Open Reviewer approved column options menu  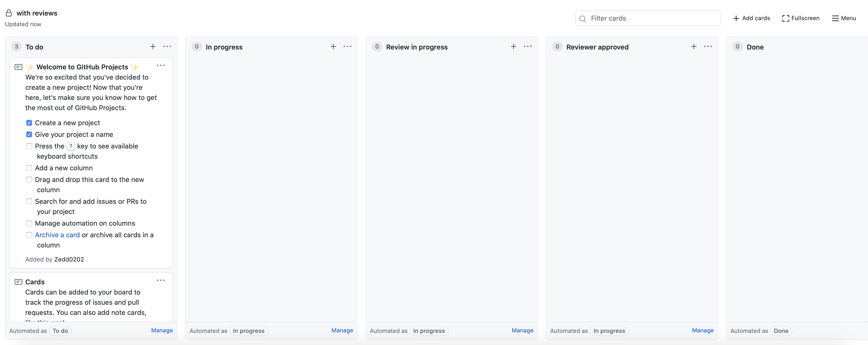[708, 46]
